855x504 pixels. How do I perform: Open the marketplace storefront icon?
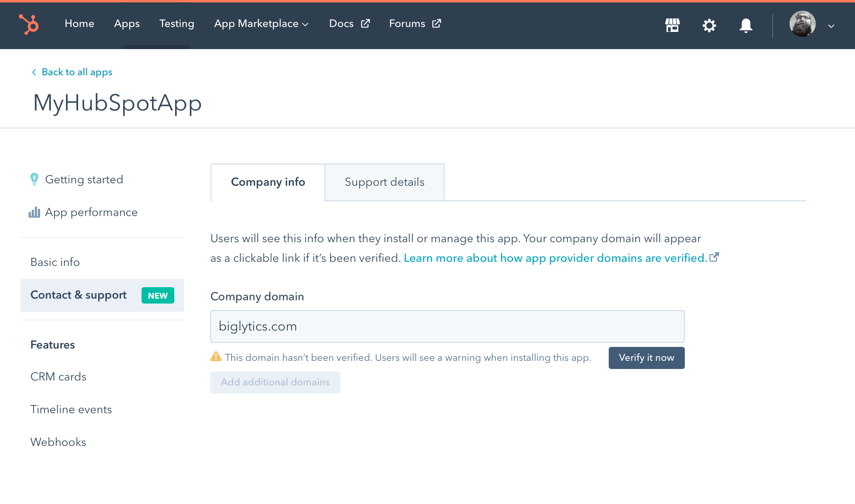[x=673, y=25]
